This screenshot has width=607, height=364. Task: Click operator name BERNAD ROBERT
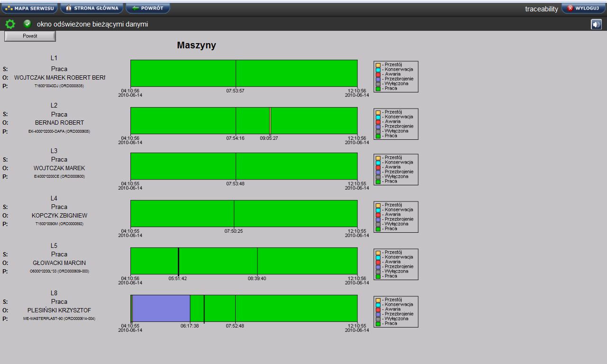coord(59,123)
